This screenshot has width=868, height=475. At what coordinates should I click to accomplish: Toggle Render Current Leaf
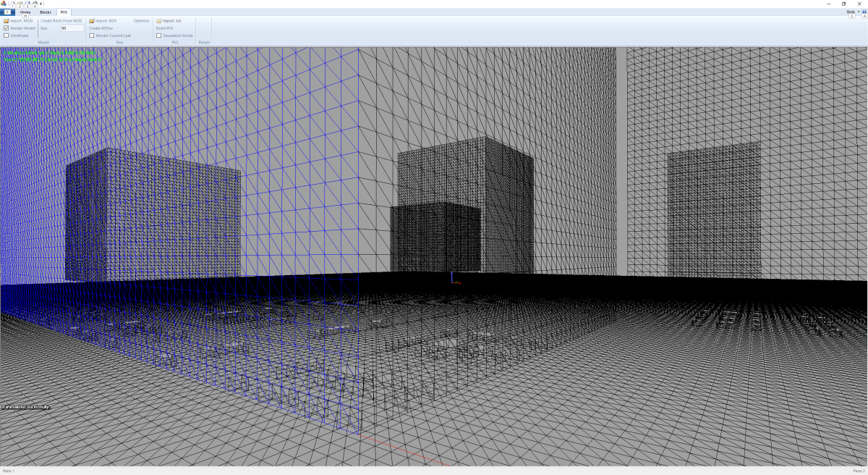pos(91,35)
